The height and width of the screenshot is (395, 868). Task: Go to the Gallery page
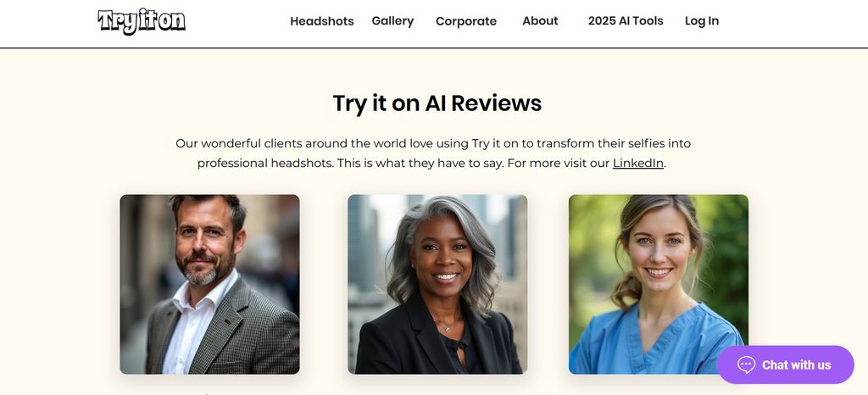coord(392,21)
